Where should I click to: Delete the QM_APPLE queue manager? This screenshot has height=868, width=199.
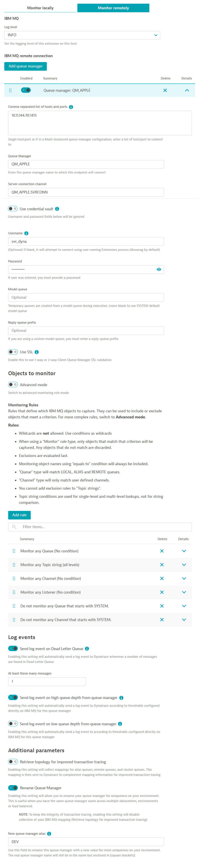pyautogui.click(x=165, y=90)
